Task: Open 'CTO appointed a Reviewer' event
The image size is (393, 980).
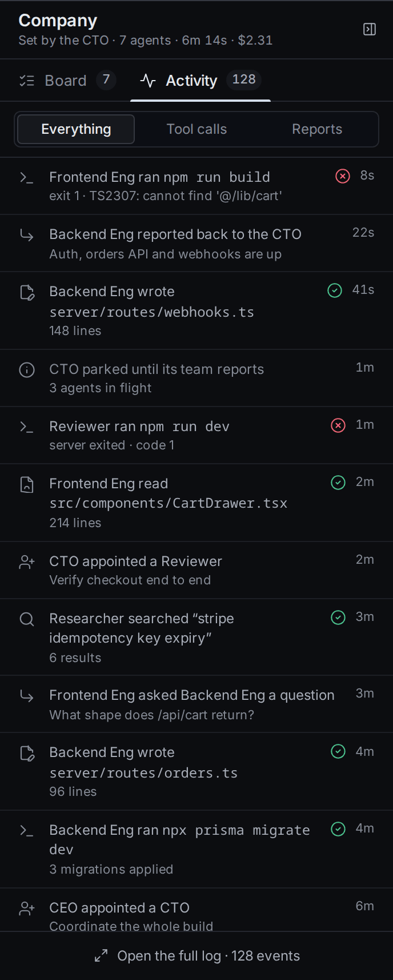Action: [x=196, y=570]
